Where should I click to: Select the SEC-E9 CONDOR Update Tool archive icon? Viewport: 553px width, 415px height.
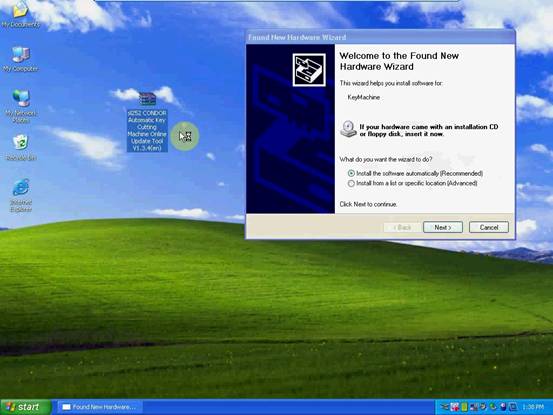point(147,122)
